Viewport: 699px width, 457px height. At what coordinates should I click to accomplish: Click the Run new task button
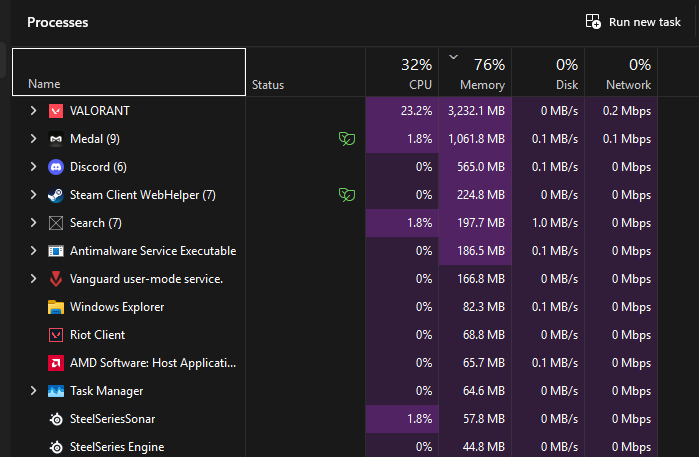633,22
